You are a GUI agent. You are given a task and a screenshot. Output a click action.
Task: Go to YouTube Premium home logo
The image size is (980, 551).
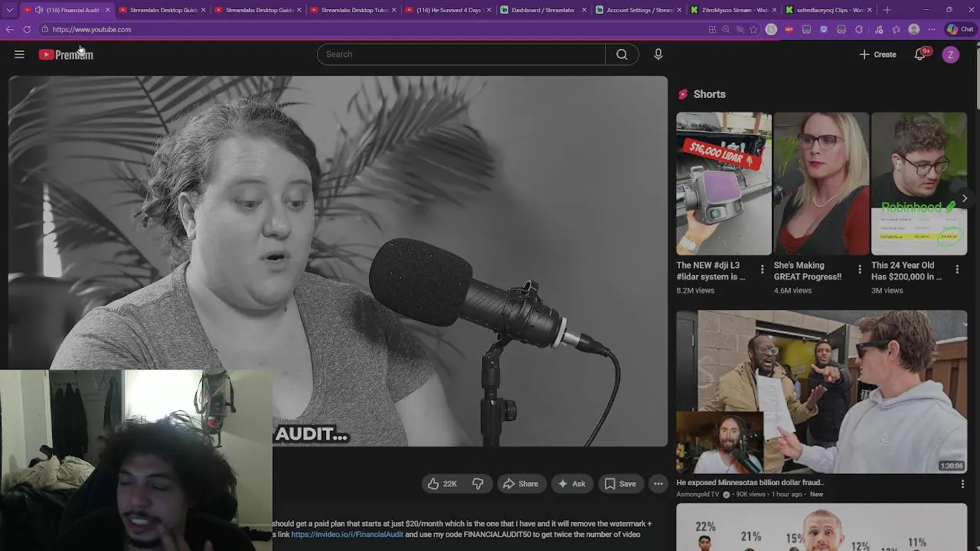click(x=66, y=54)
